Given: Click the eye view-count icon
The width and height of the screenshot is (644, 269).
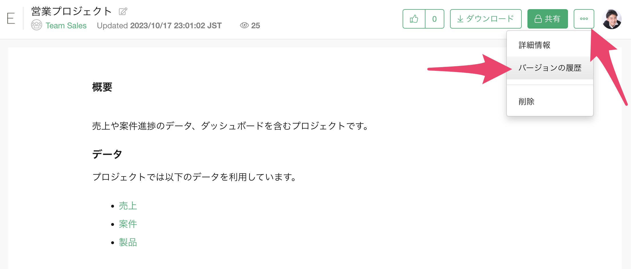Looking at the screenshot, I should [x=244, y=25].
